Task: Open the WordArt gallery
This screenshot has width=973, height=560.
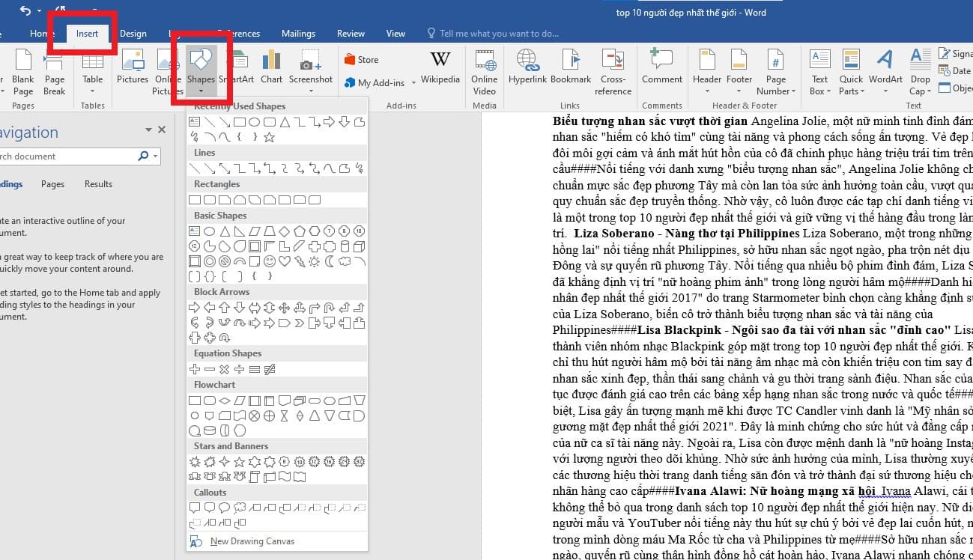Action: click(886, 67)
